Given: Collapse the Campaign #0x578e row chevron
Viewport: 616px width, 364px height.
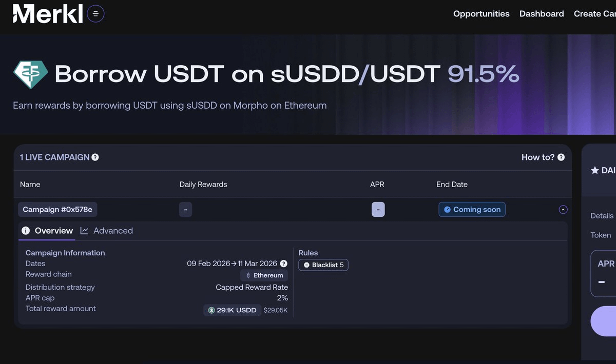Looking at the screenshot, I should [x=563, y=210].
